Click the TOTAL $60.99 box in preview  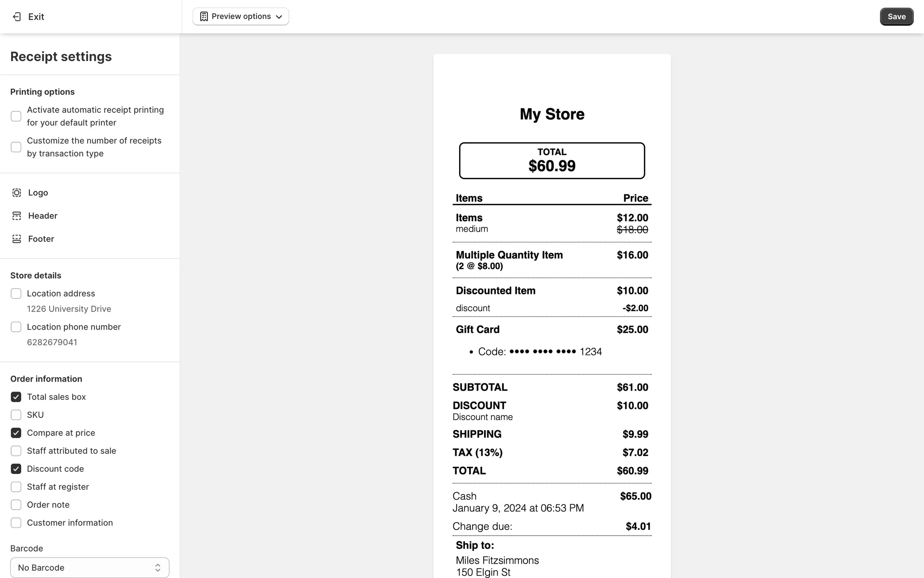coord(552,161)
